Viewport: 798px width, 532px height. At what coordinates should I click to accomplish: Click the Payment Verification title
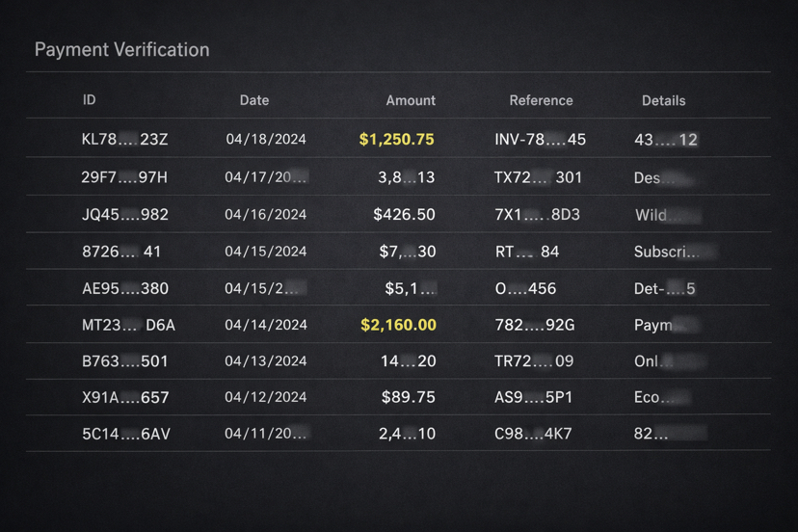pos(122,49)
